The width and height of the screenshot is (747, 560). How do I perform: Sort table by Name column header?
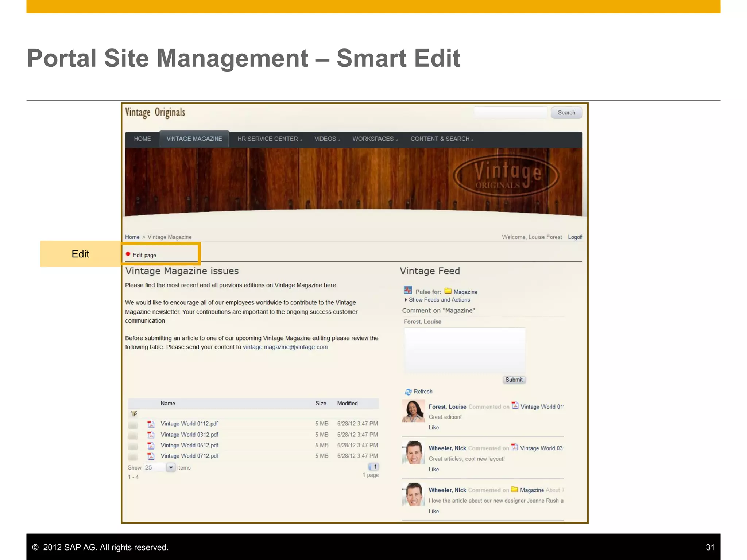[x=168, y=403]
